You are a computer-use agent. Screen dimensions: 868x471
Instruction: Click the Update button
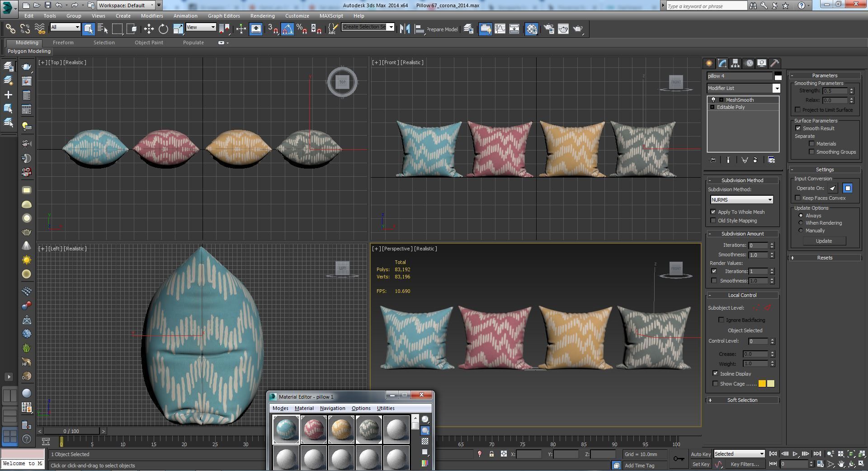pyautogui.click(x=824, y=241)
